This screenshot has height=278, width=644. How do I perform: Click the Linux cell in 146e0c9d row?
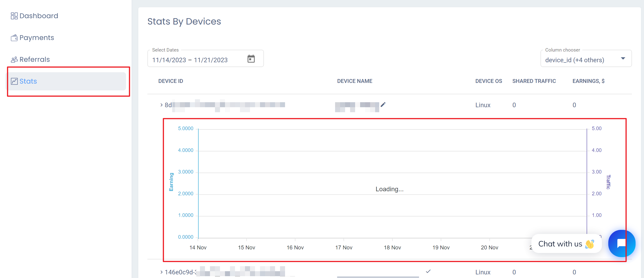click(x=483, y=272)
